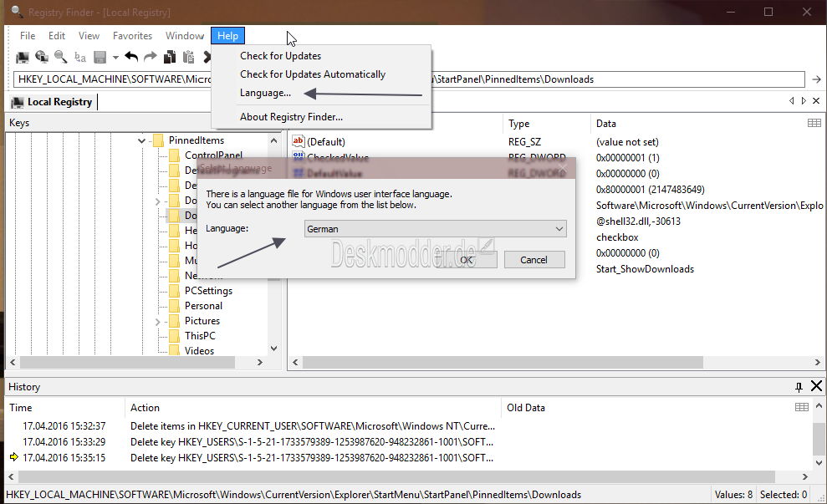Close the Local Registry tab with X

click(816, 100)
